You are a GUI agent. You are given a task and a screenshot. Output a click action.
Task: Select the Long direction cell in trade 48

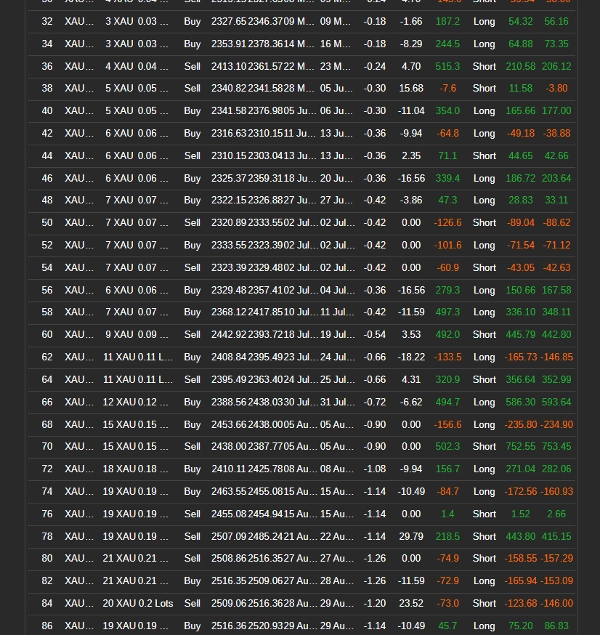(x=484, y=200)
